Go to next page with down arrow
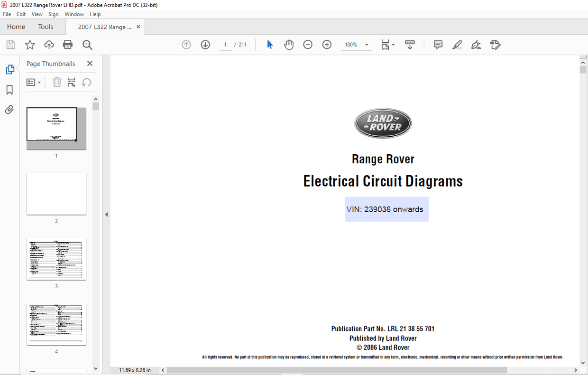 205,44
